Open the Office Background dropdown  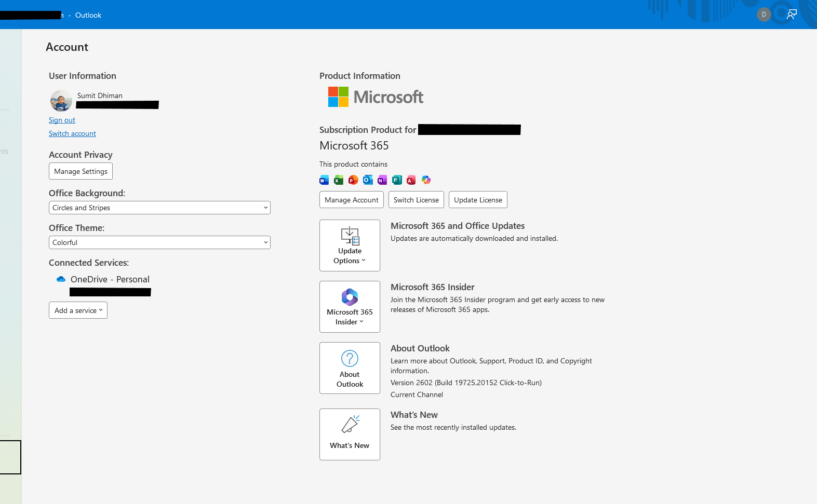click(x=159, y=208)
